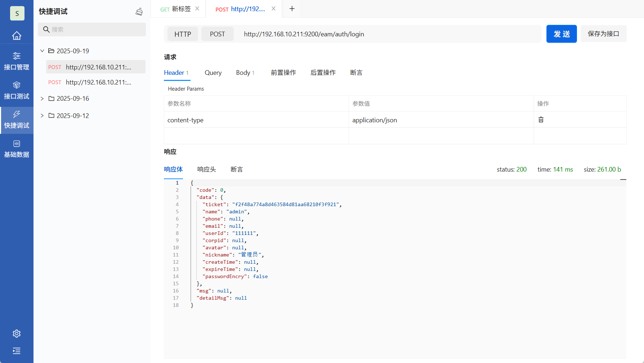
Task: Click the search magnifier icon
Action: [x=46, y=30]
